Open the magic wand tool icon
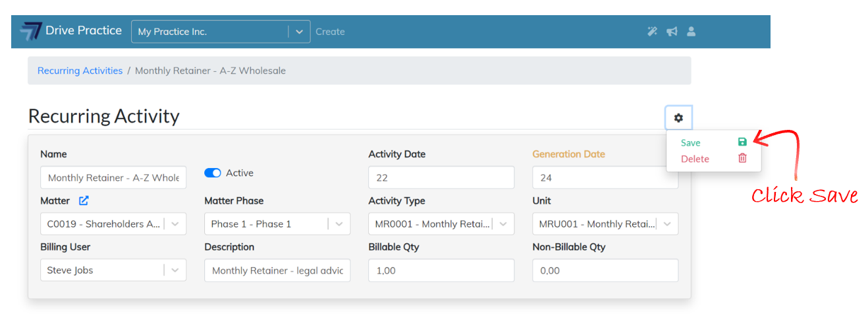 pos(652,31)
